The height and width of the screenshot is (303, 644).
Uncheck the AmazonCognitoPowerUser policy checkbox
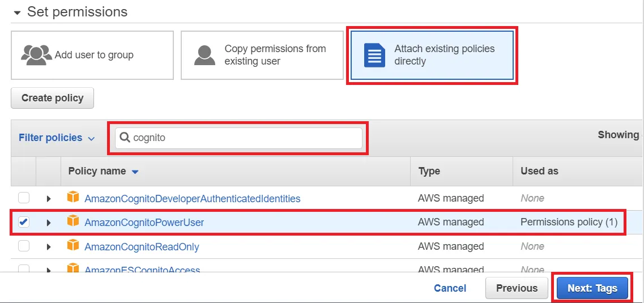pyautogui.click(x=24, y=222)
